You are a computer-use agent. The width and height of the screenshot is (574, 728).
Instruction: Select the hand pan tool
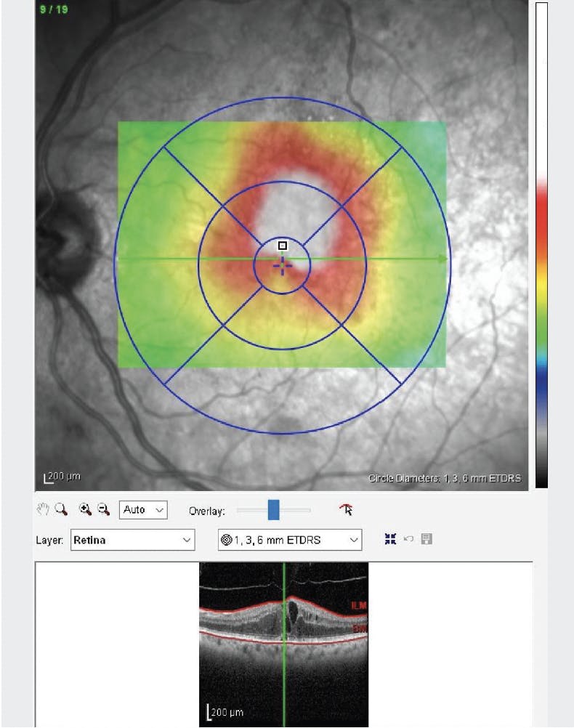click(43, 509)
